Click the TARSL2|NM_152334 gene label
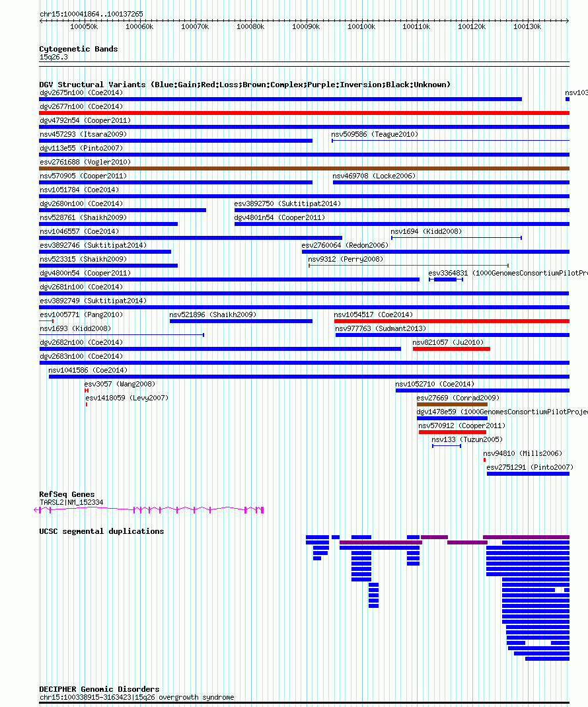 pyautogui.click(x=71, y=502)
